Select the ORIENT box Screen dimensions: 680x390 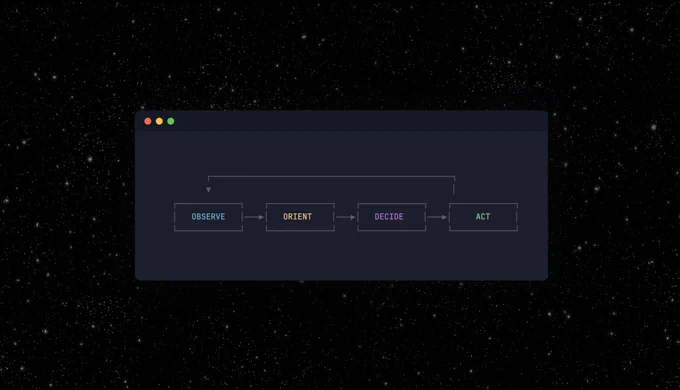(x=300, y=217)
